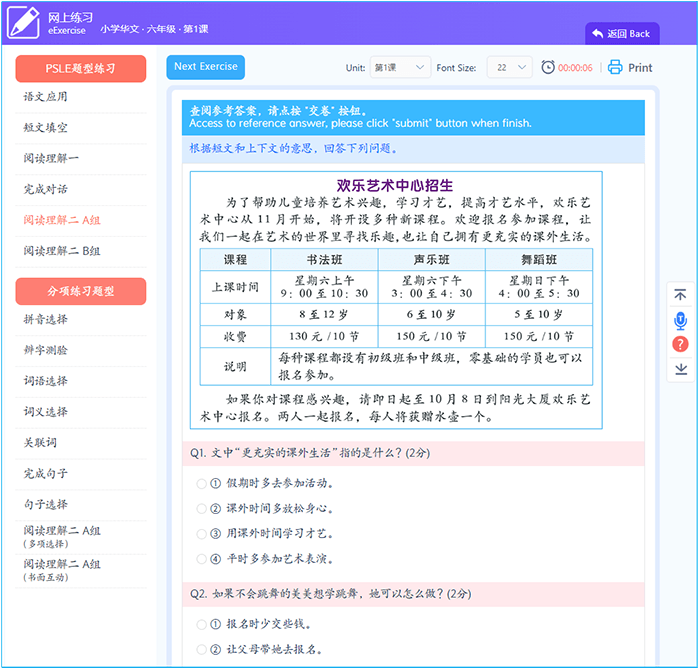
Task: Click the eExercise pencil logo icon
Action: (x=23, y=23)
